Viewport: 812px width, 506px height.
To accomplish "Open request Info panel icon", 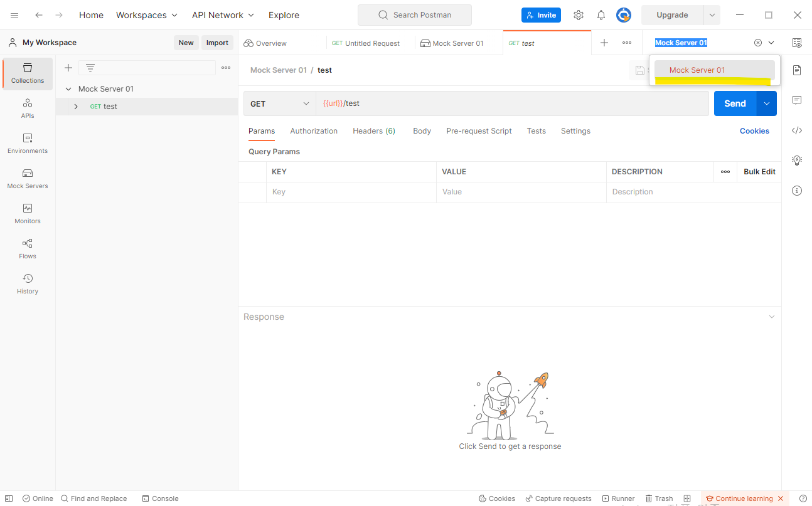I will coord(797,191).
